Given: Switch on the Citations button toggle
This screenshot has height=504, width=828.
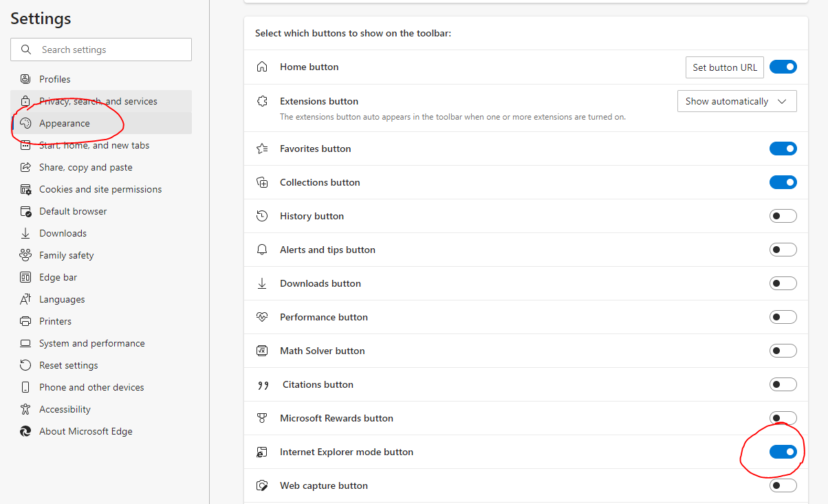Looking at the screenshot, I should coord(783,384).
